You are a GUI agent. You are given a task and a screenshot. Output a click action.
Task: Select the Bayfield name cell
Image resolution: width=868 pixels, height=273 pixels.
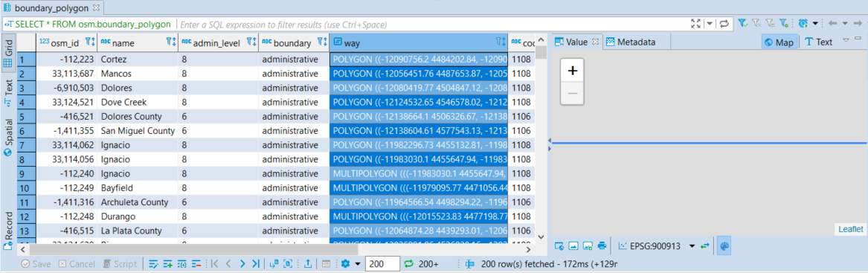[x=138, y=187]
